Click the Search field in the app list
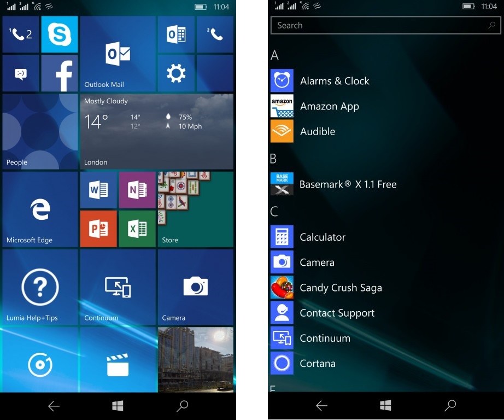Screen dimensions: 504x420 (386, 25)
